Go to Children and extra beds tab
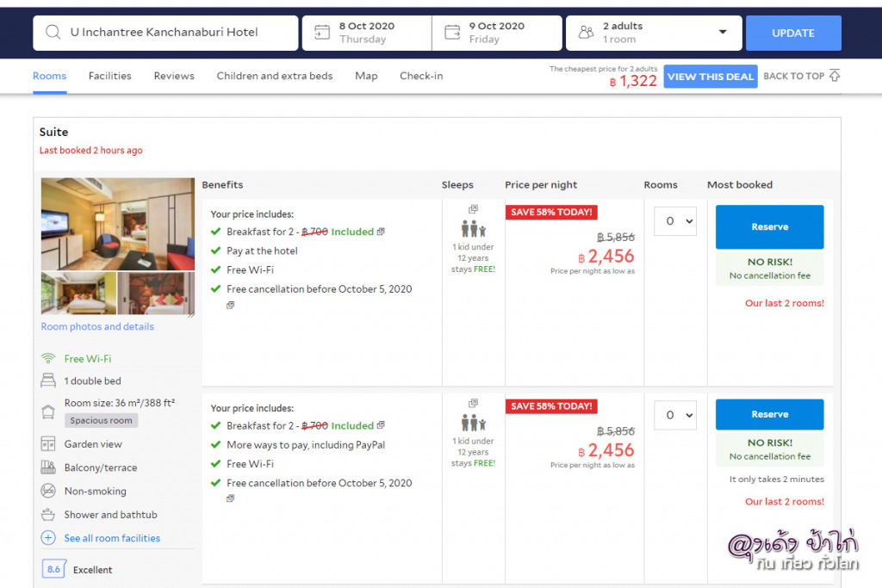 pos(275,76)
